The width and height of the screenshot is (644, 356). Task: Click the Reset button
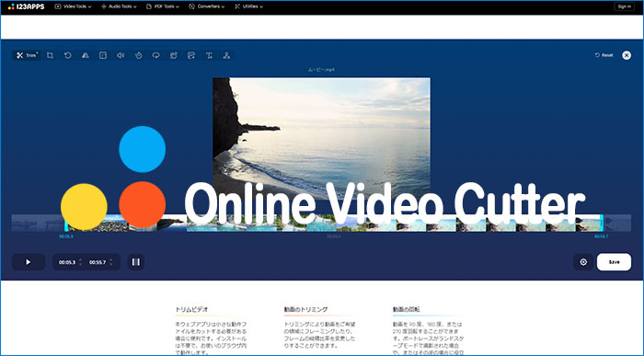point(604,55)
